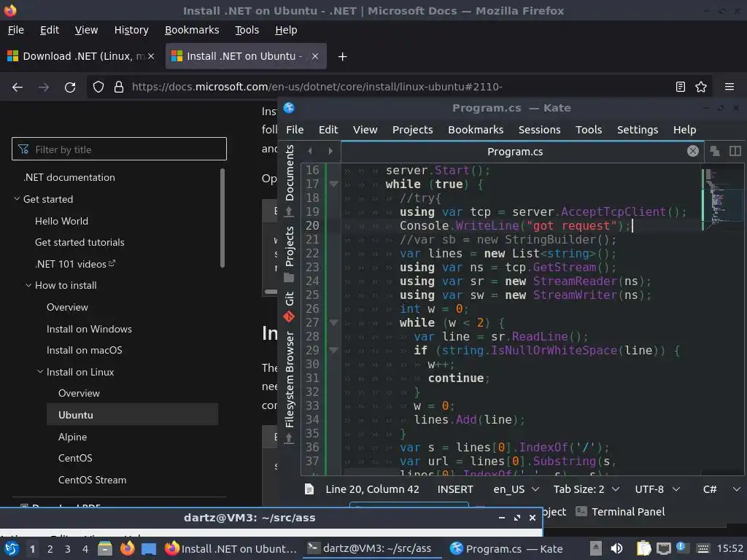Open file manager icon in taskbar

click(x=105, y=549)
